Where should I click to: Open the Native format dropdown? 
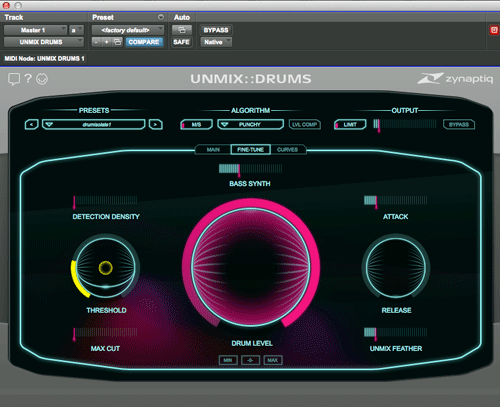[216, 42]
